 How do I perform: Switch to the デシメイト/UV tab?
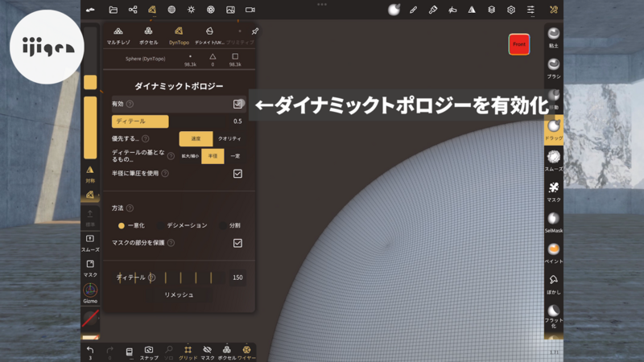209,35
